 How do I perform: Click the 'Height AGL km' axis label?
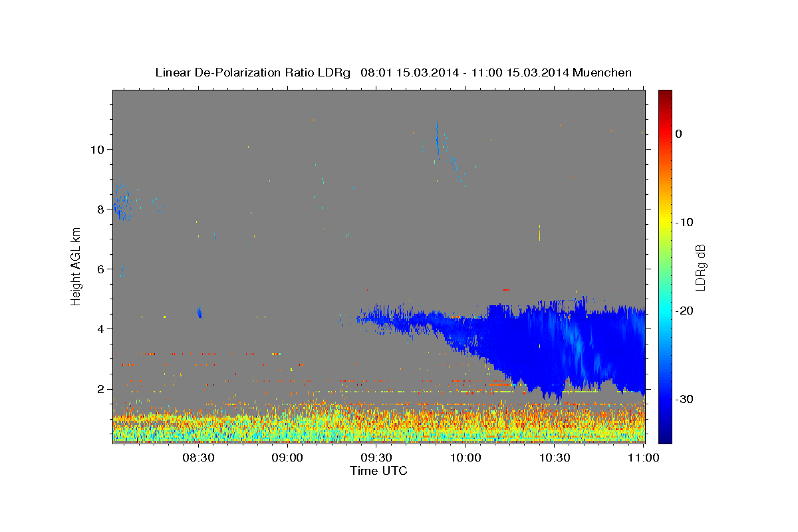pos(76,266)
